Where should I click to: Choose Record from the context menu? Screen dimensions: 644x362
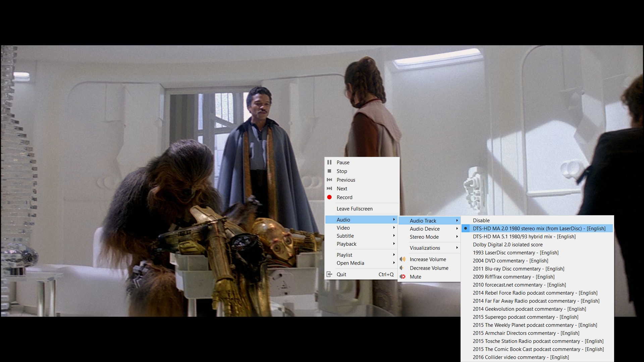[x=362, y=197]
